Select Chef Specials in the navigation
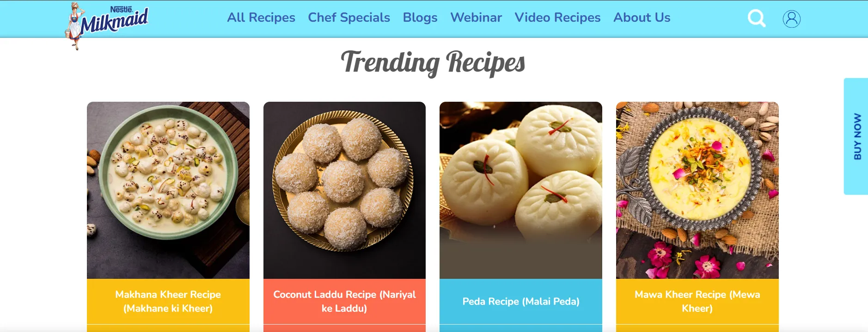 [349, 18]
